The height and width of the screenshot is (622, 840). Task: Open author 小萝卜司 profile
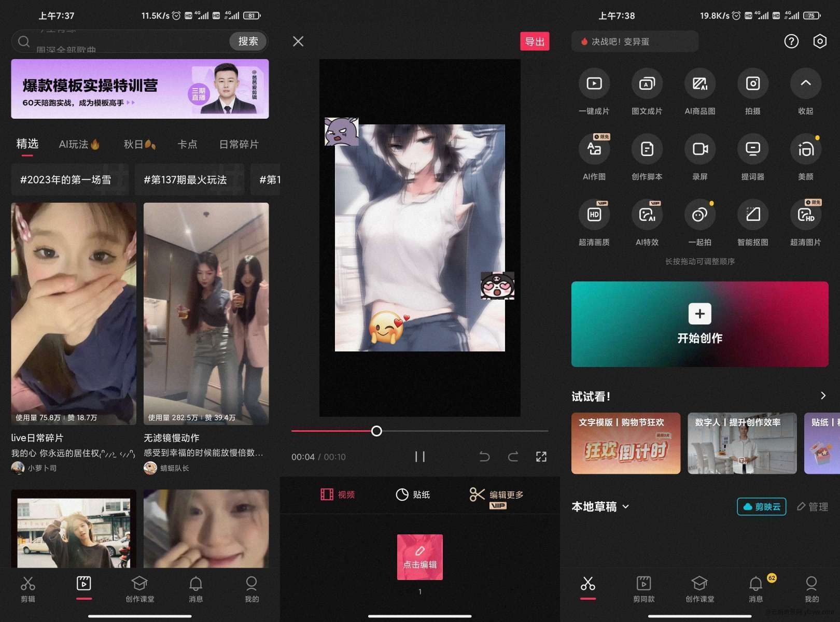point(35,468)
